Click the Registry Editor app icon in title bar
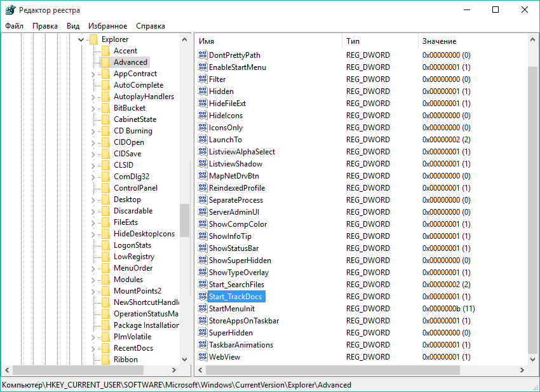 pos(10,10)
